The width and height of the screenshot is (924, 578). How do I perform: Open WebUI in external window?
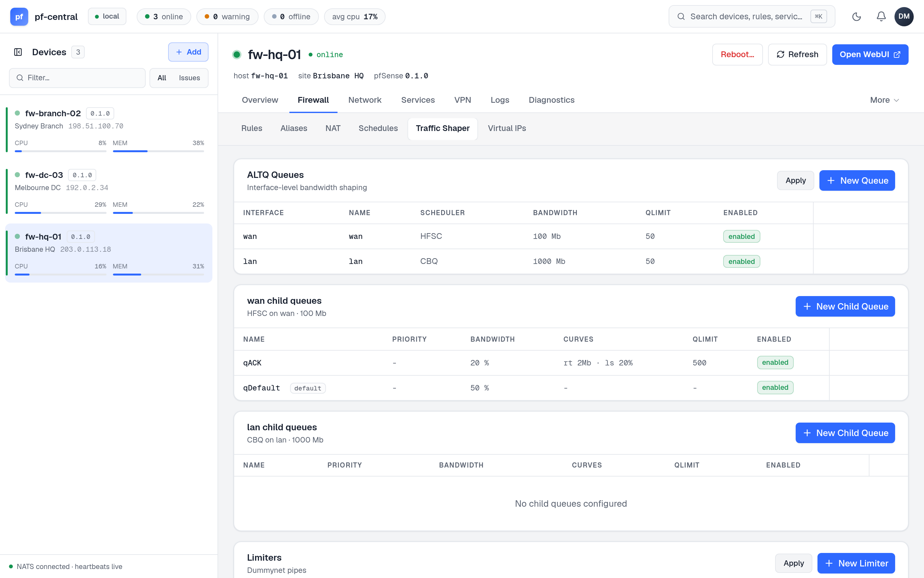point(870,55)
